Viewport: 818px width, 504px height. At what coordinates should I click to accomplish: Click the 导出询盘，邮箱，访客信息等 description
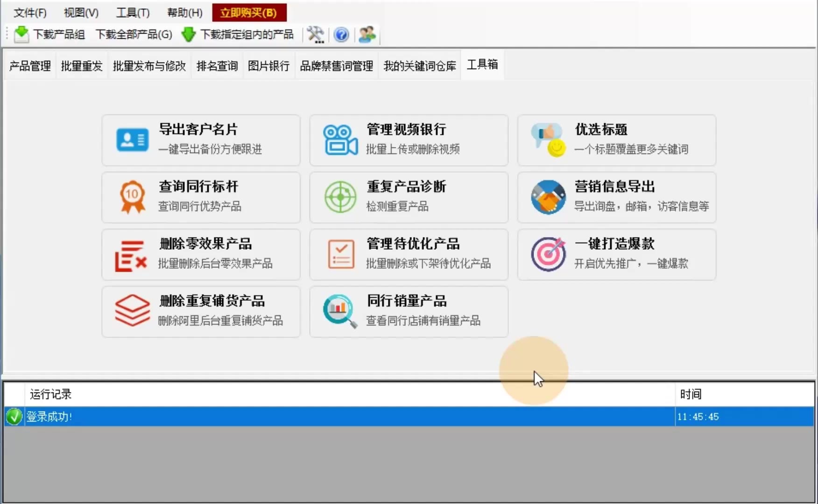pyautogui.click(x=642, y=206)
